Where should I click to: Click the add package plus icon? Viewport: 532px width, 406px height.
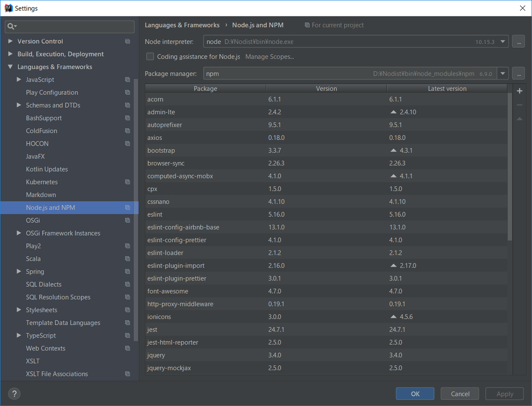(x=520, y=91)
